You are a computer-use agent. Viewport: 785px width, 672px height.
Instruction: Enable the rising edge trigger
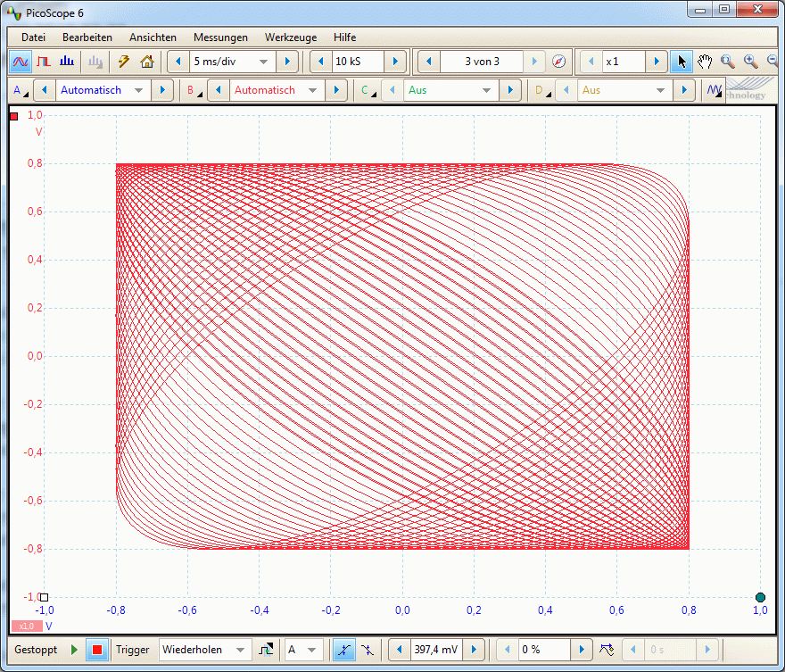pos(343,650)
